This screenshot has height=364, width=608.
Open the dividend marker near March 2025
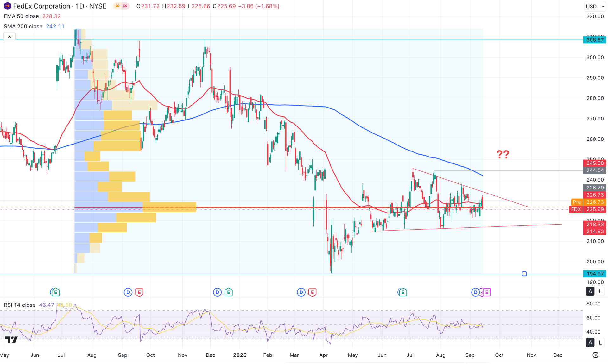pyautogui.click(x=301, y=292)
